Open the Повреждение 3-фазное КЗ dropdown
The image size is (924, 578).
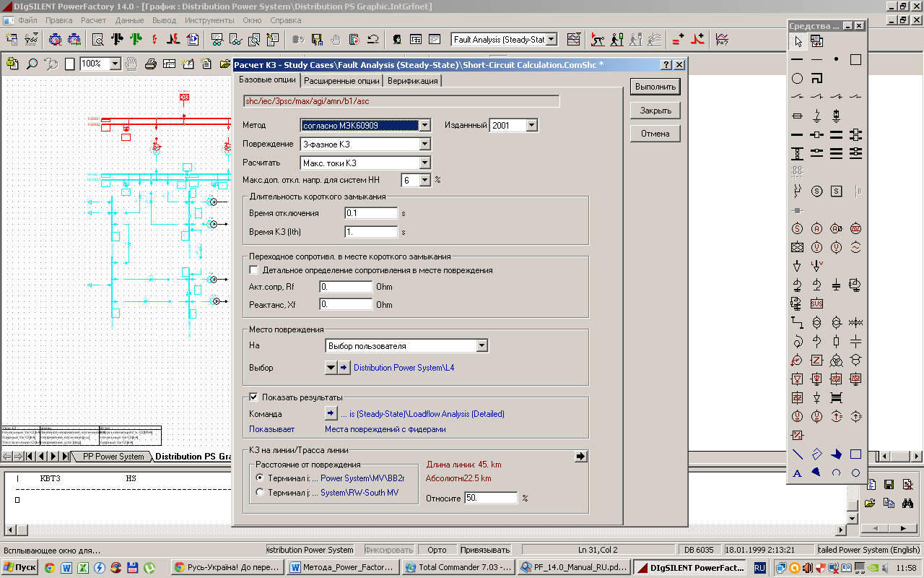click(424, 144)
